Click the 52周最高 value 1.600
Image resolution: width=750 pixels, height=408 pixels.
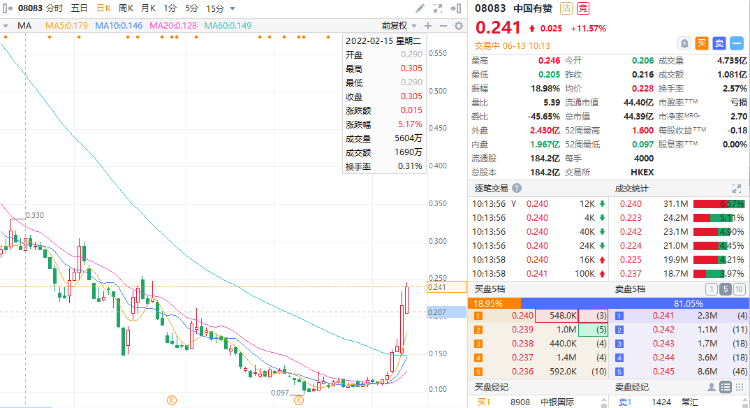[643, 130]
